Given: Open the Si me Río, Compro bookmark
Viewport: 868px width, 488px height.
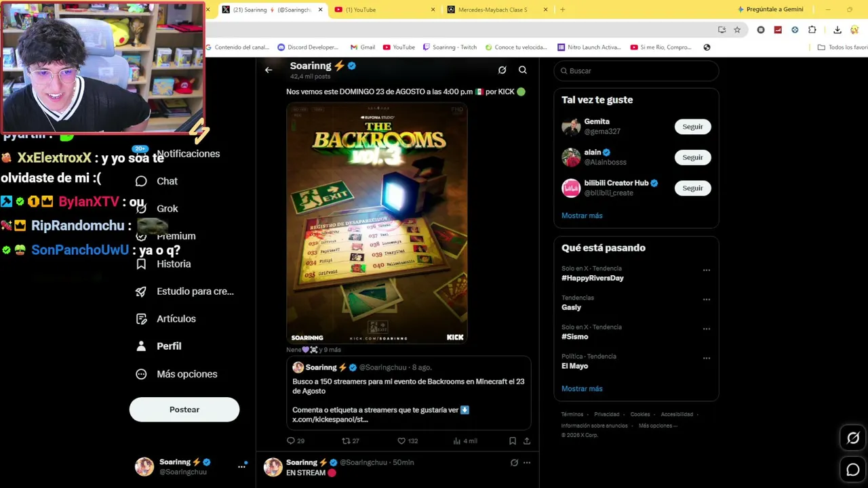Looking at the screenshot, I should (661, 47).
